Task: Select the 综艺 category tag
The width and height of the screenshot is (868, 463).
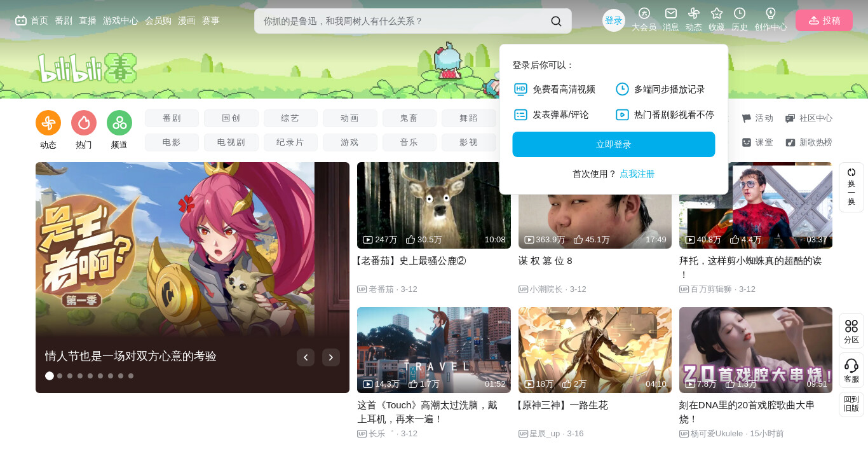Action: pos(290,118)
